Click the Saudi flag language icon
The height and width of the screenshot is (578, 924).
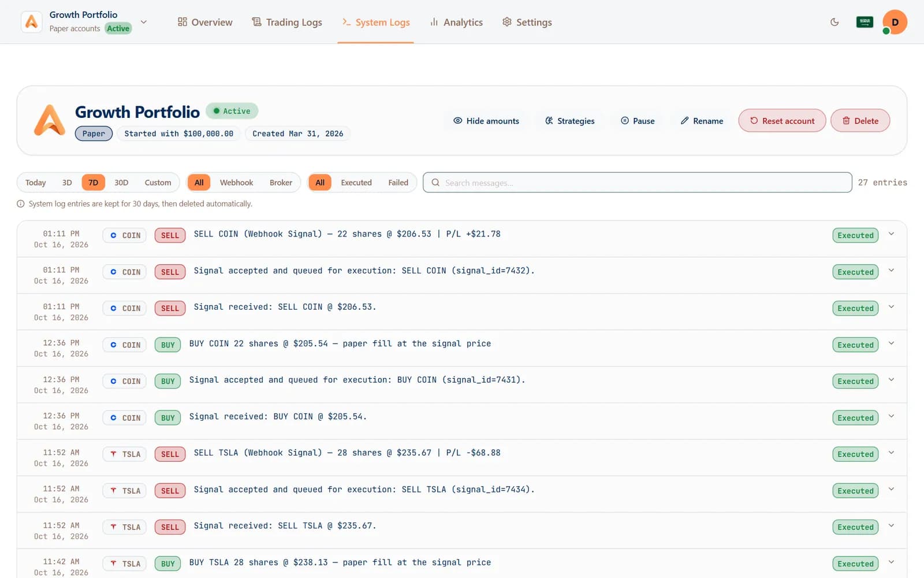(865, 22)
